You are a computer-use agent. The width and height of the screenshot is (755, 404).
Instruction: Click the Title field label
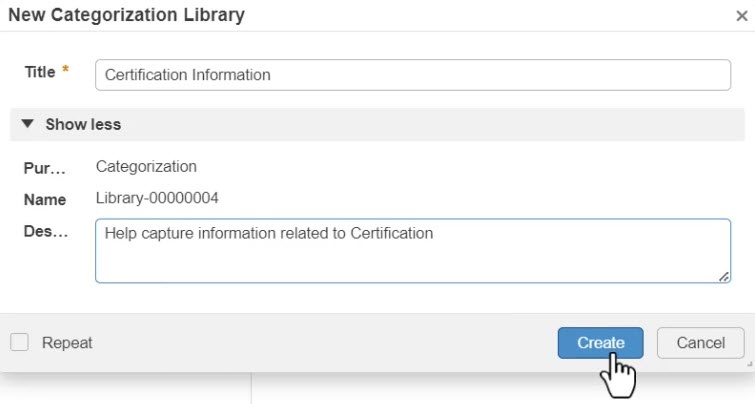pos(40,72)
